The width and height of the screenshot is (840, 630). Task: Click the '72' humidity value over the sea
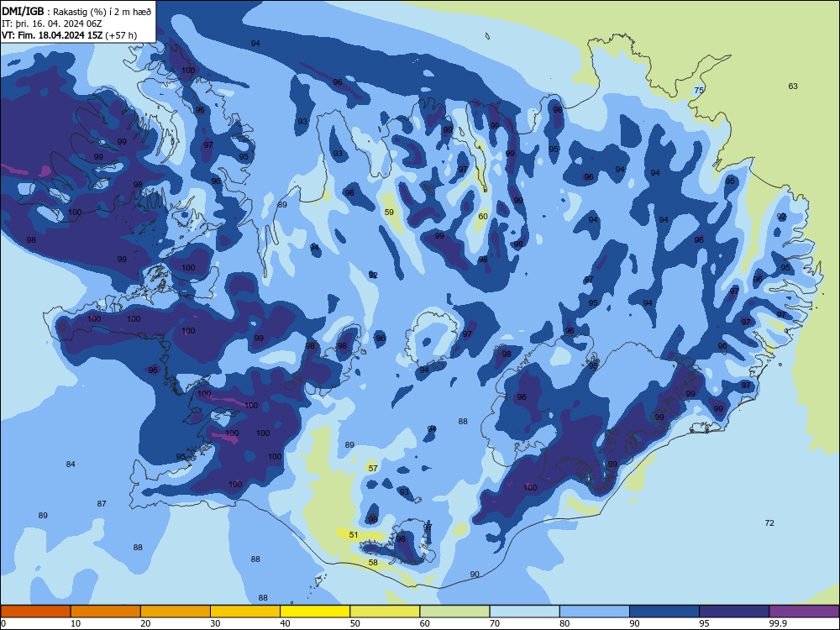point(769,522)
